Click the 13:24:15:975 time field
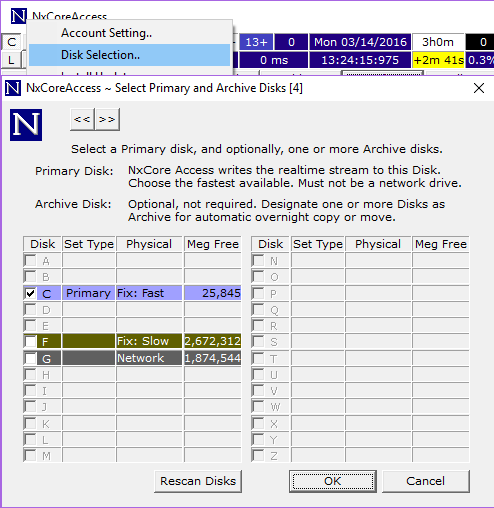Image resolution: width=494 pixels, height=508 pixels. (x=360, y=60)
